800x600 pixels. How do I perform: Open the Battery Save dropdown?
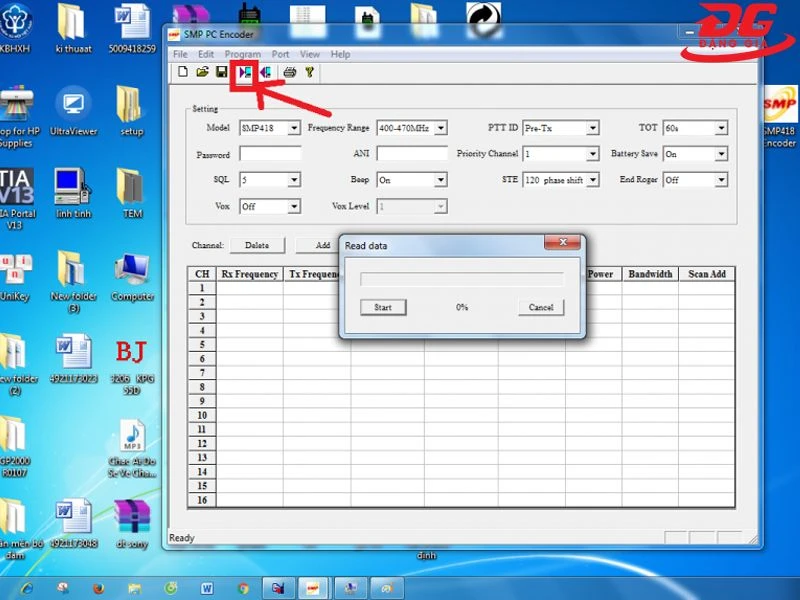point(720,155)
